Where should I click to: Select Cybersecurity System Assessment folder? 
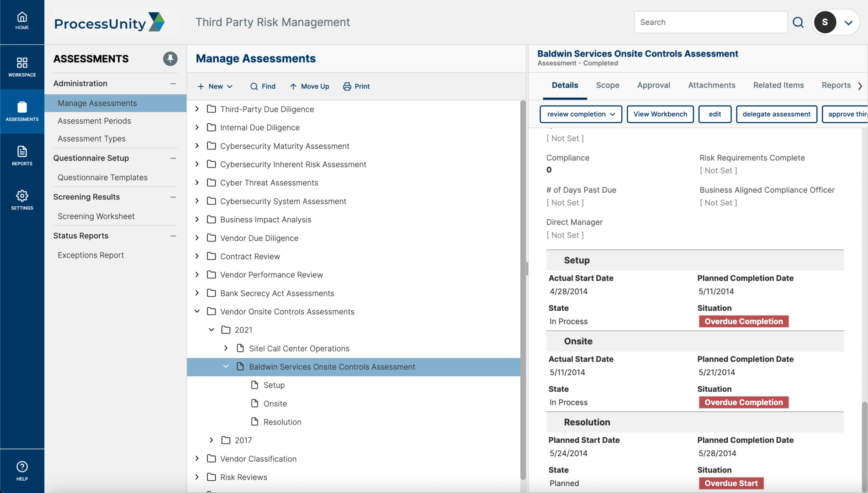283,201
